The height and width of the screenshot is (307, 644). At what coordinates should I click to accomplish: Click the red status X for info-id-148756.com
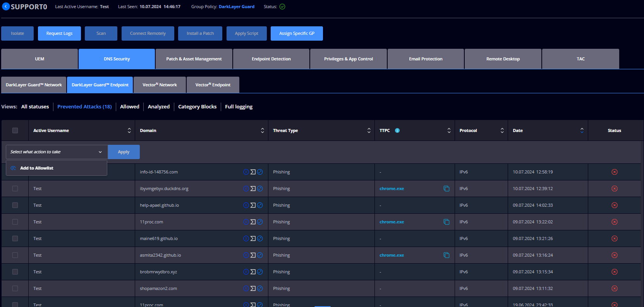point(615,172)
